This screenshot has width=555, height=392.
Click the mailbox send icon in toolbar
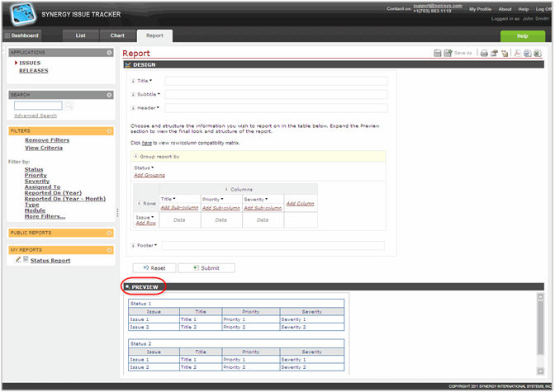pyautogui.click(x=494, y=54)
